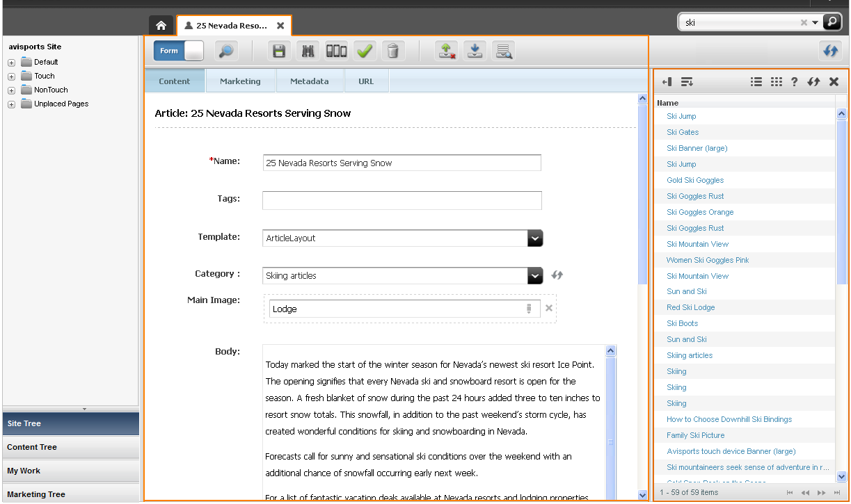
Task: Switch search results to thumbnail grid view
Action: [777, 81]
